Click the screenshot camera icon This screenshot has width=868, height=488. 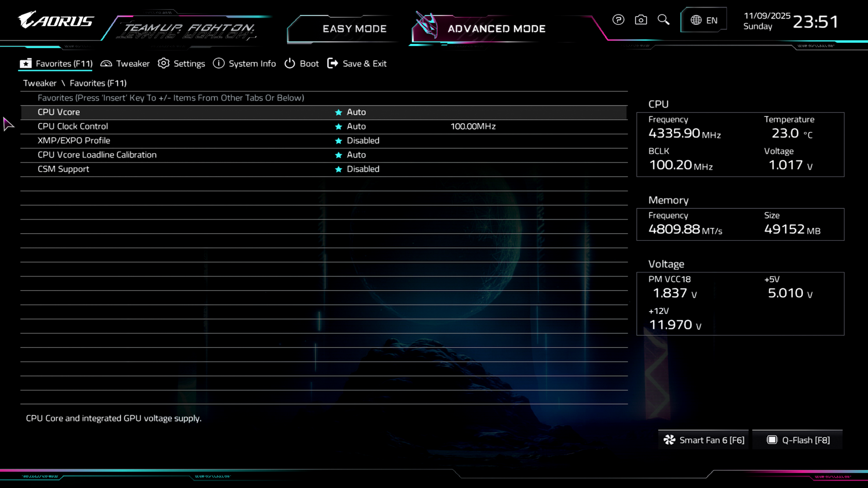(641, 20)
